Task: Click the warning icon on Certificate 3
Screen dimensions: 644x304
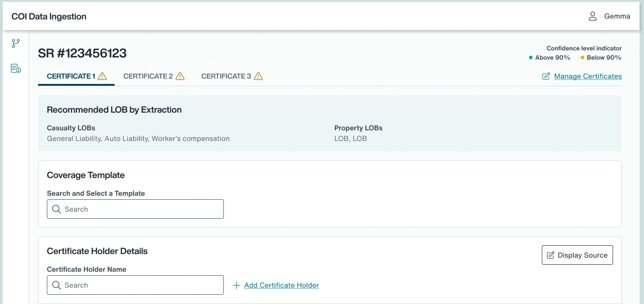Action: click(258, 76)
